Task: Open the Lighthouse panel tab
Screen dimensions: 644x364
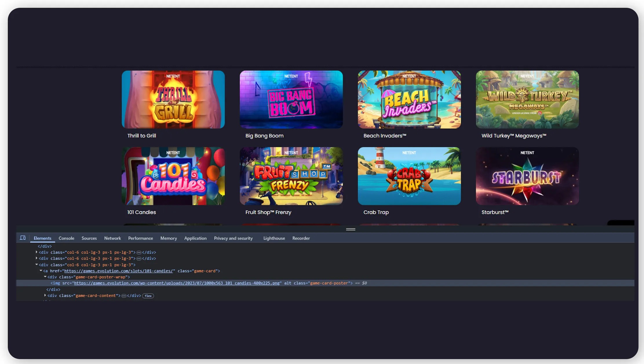Action: (274, 238)
